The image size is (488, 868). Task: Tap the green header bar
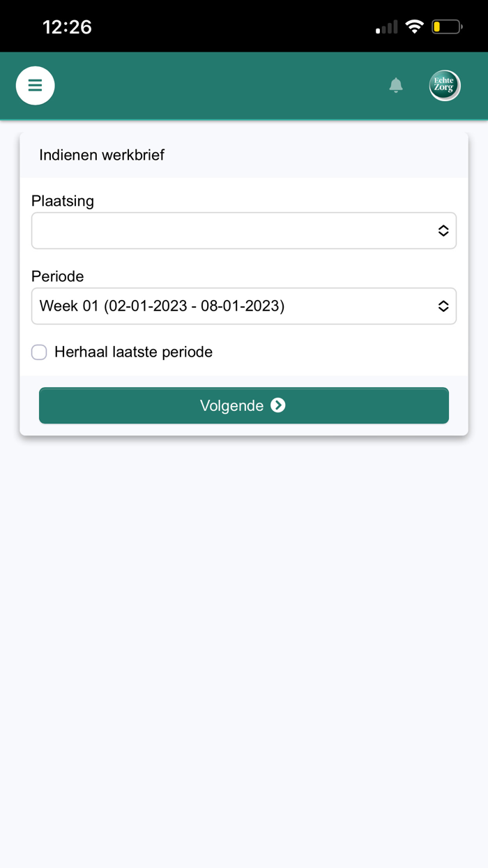click(223, 86)
